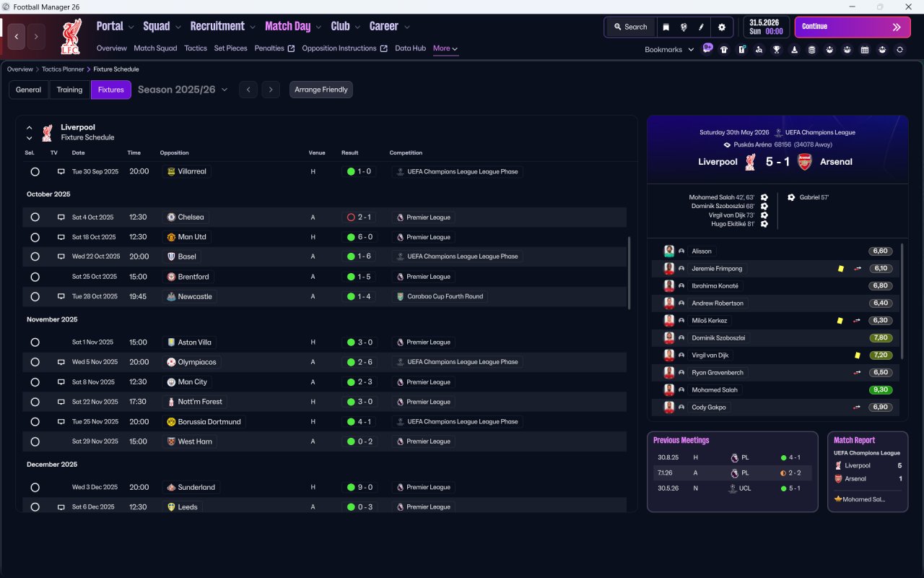Open the Recruitment menu

[x=222, y=26]
